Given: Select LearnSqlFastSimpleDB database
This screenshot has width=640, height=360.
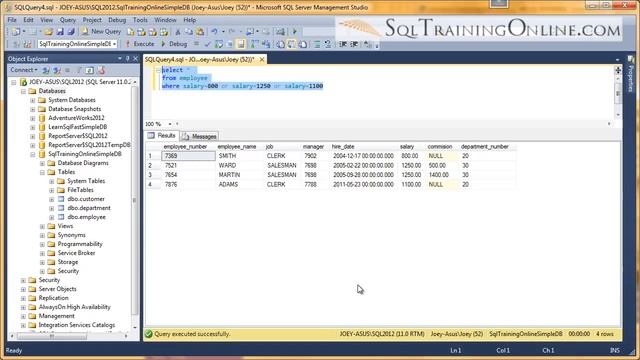Looking at the screenshot, I should pyautogui.click(x=78, y=127).
